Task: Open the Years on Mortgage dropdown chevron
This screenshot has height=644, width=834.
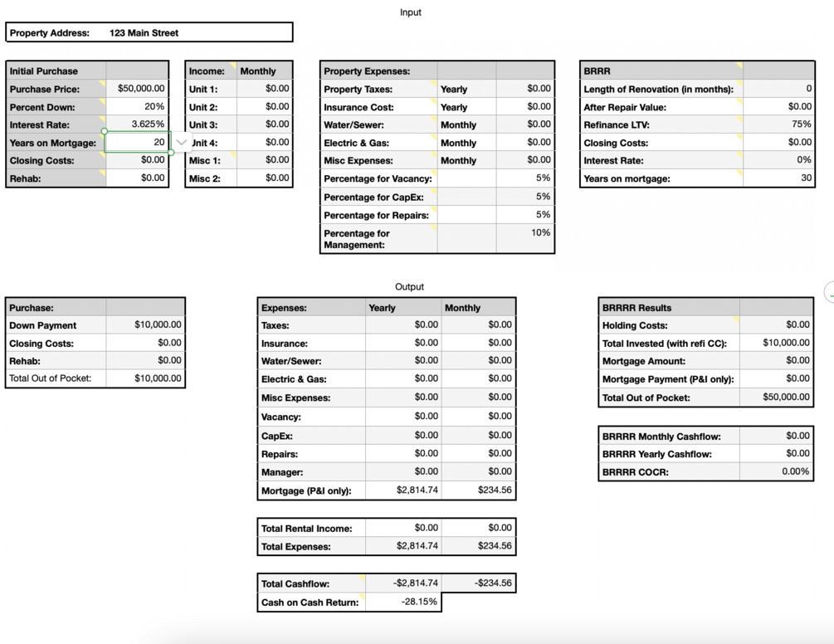Action: (x=182, y=143)
